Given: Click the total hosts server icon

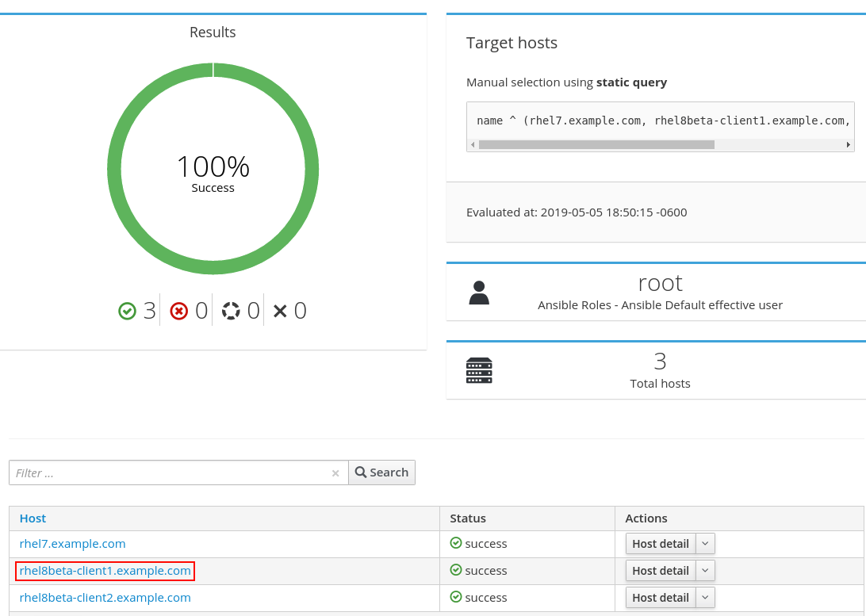Looking at the screenshot, I should click(479, 370).
